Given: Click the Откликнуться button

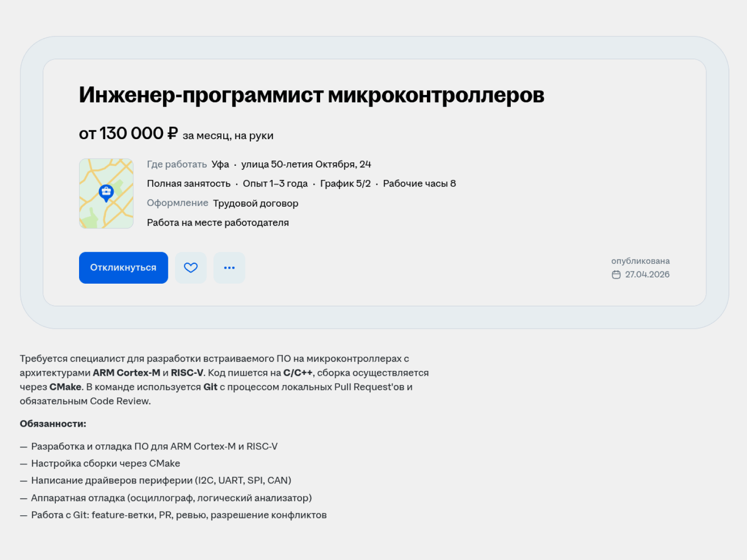Looking at the screenshot, I should coord(123,268).
